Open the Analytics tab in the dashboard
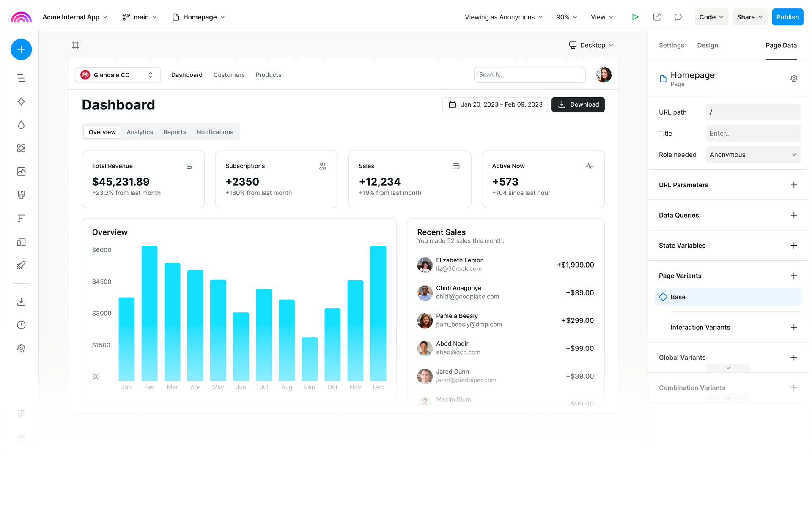The width and height of the screenshot is (812, 530). (x=140, y=132)
